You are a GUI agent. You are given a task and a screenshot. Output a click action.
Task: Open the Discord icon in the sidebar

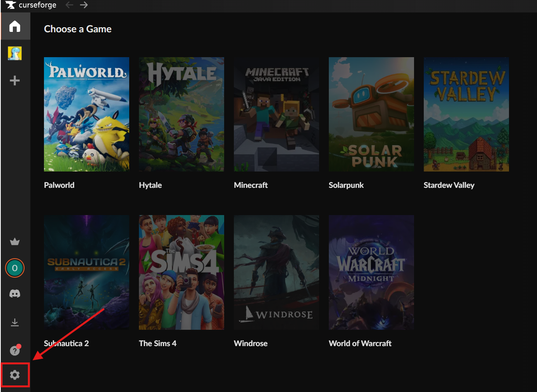point(15,294)
